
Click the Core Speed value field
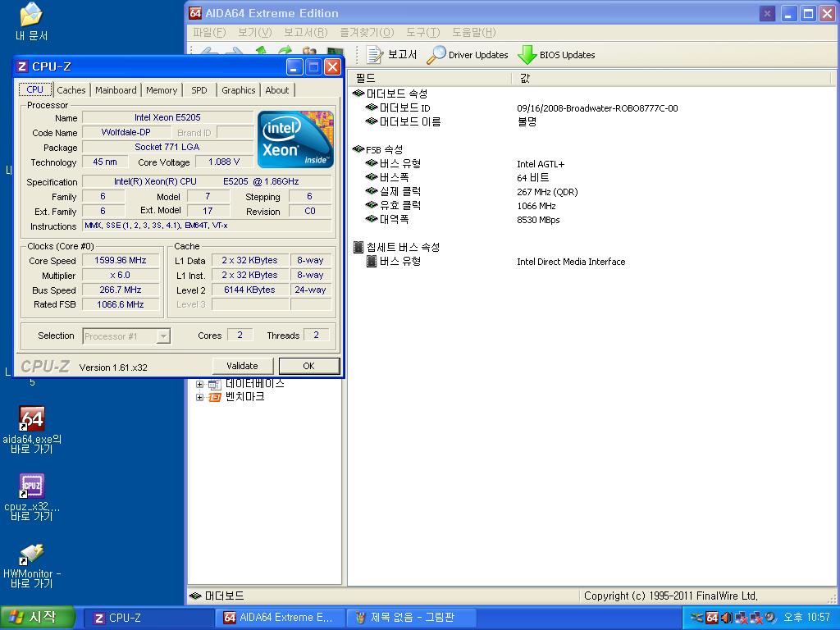121,260
